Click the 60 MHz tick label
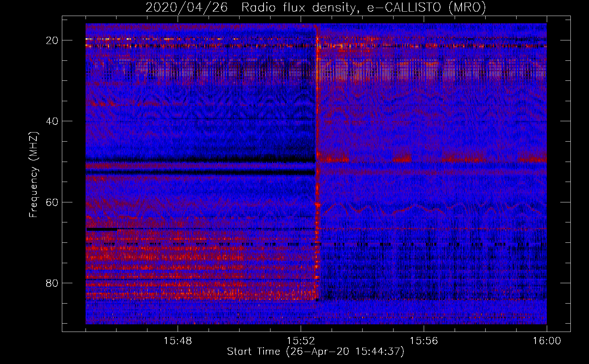Screen dimensions: 589x364 click(52, 202)
